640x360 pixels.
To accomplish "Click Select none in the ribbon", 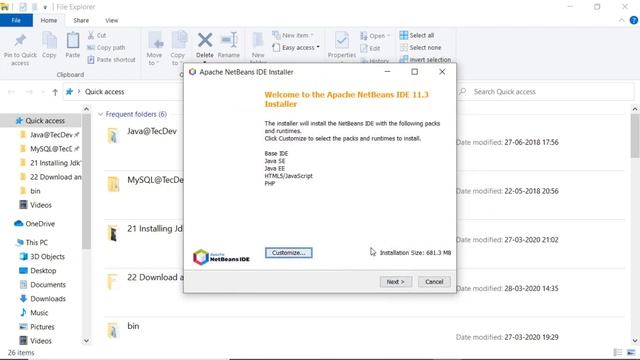I will point(420,47).
